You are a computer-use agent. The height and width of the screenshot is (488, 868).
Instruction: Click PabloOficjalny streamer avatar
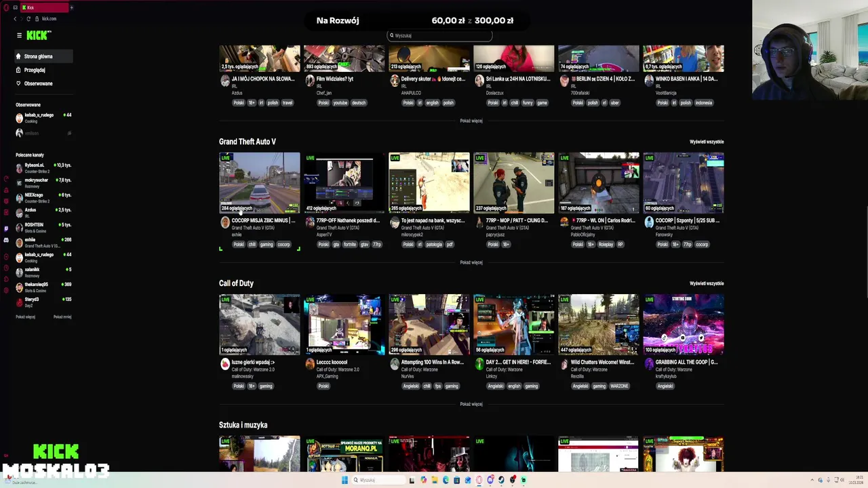point(564,222)
